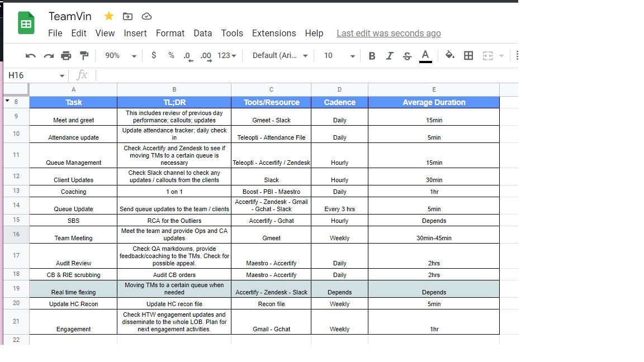Screen dimensions: 644x362
Task: Select the 'Every 3 hrs' cell
Action: [x=340, y=206]
